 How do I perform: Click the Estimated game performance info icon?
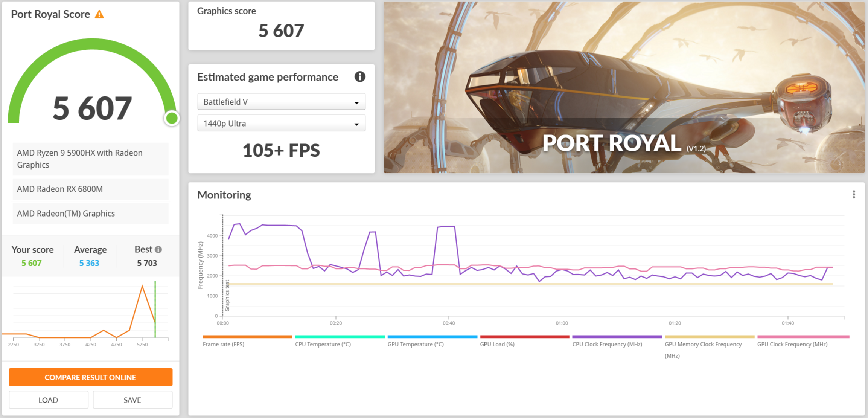click(360, 77)
